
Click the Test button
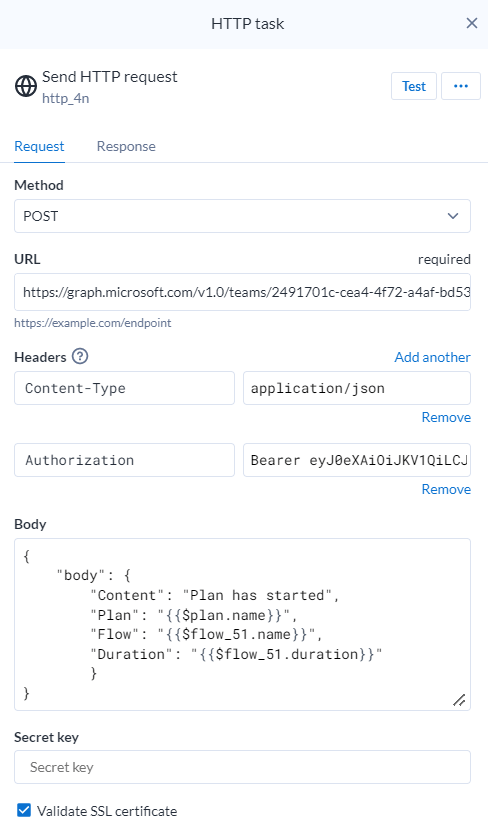(x=414, y=86)
